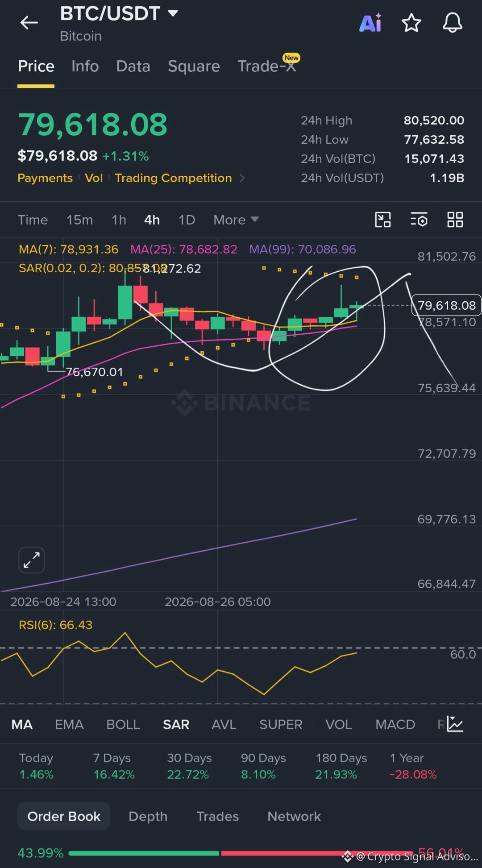
Task: Tap the RSI(6) indicator label
Action: 55,625
